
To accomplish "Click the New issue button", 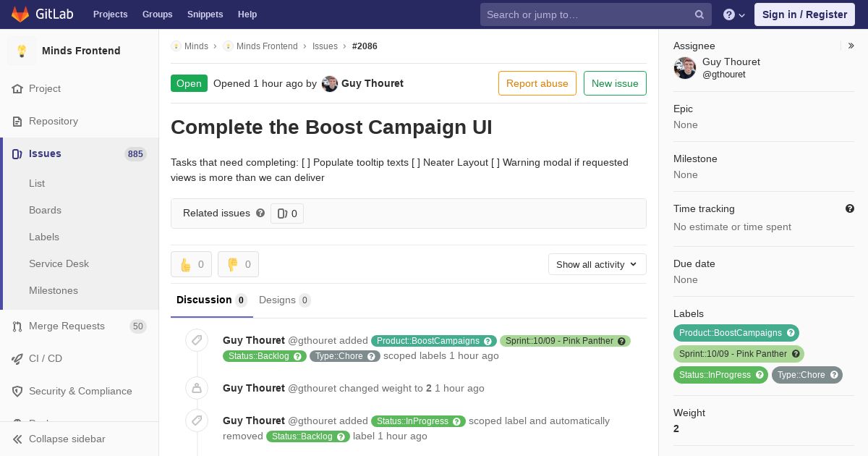I will pyautogui.click(x=615, y=83).
